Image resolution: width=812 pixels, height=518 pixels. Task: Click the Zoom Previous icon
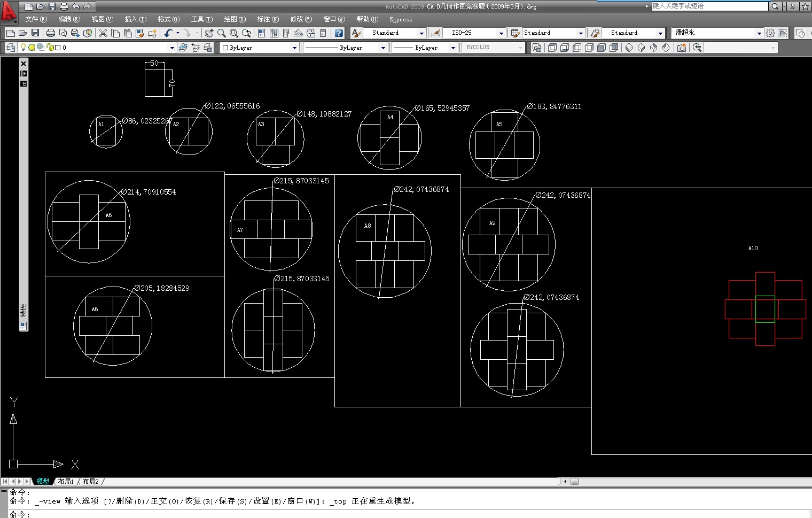(x=246, y=33)
